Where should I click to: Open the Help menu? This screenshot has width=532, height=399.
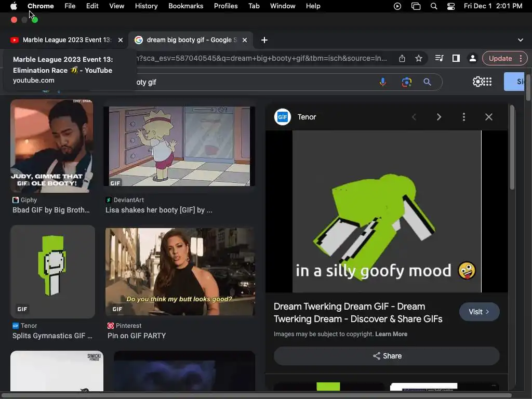pos(313,6)
